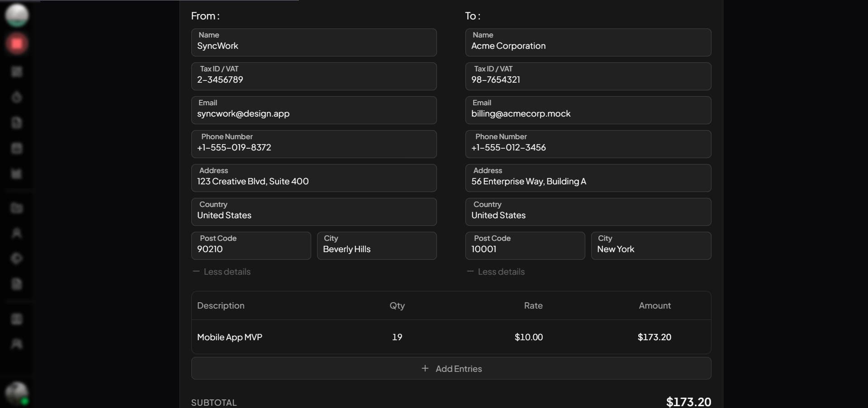Image resolution: width=868 pixels, height=408 pixels.
Task: Click the SUBTOTAL label
Action: (213, 403)
